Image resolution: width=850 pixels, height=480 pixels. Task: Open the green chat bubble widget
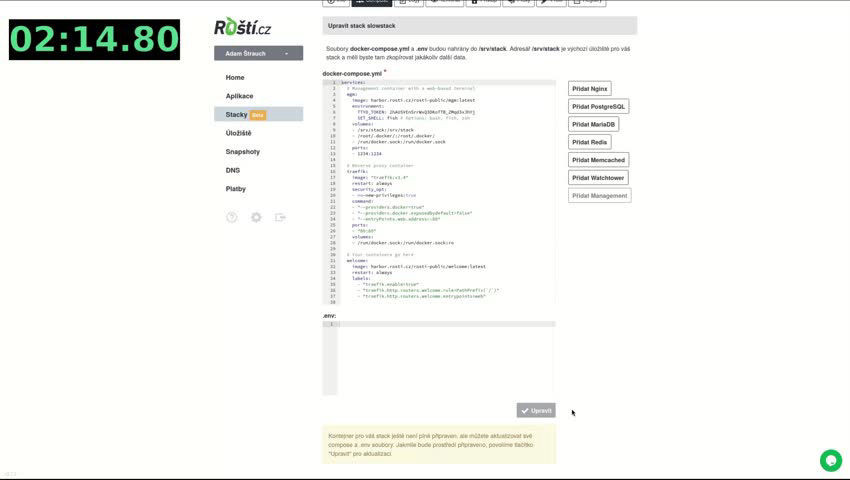[830, 460]
